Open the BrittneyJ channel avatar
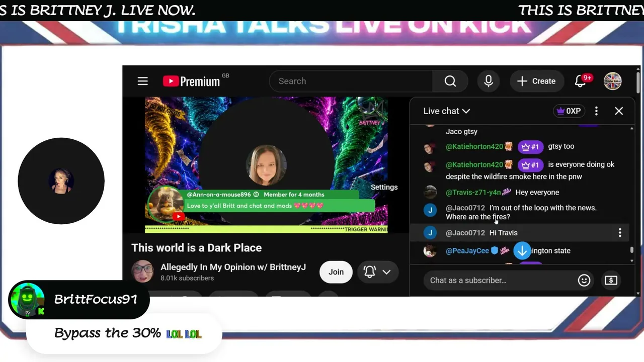The width and height of the screenshot is (644, 362). [143, 272]
